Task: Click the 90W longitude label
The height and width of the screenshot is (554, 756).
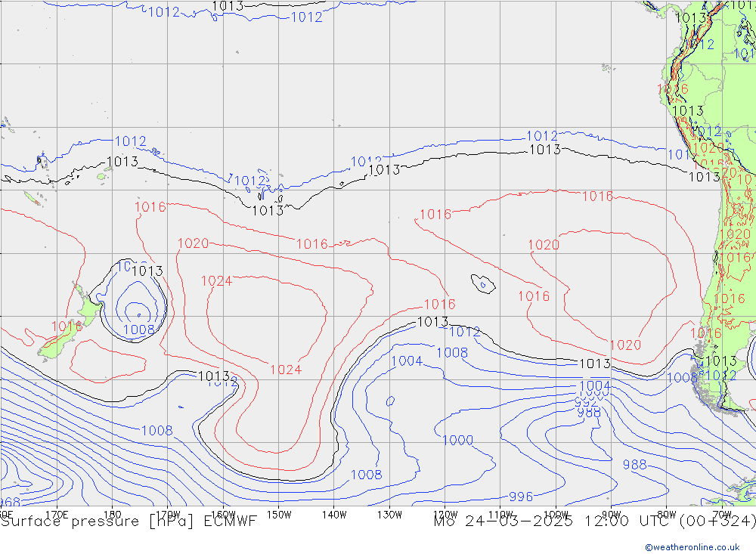Action: tap(612, 515)
